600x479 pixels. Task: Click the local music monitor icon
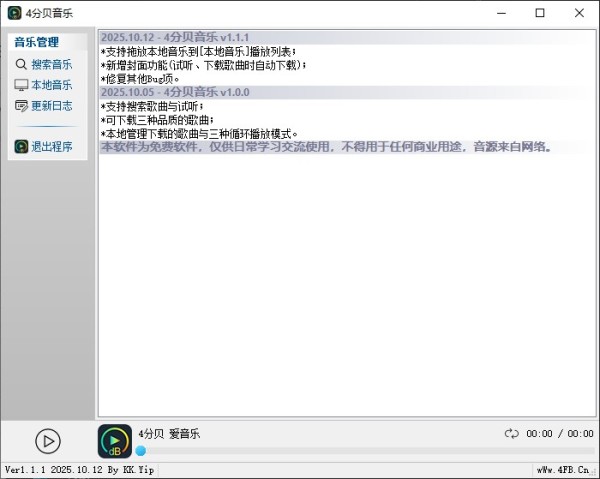[21, 85]
